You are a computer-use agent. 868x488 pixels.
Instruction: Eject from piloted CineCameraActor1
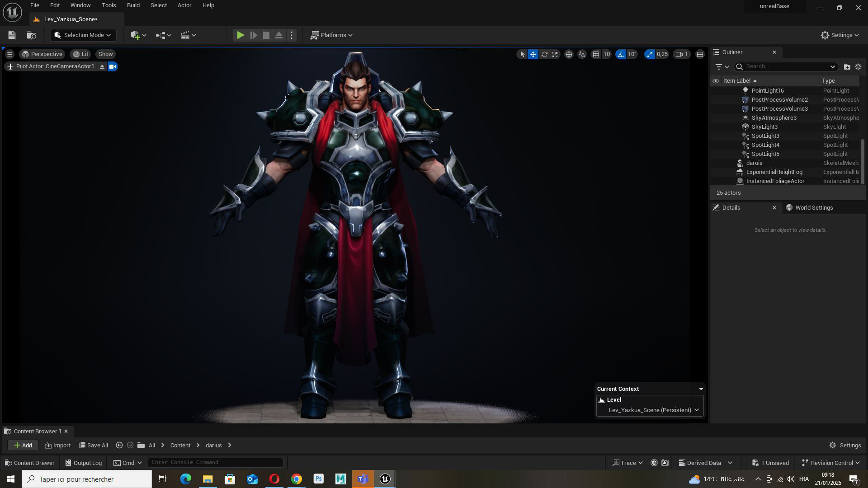[102, 66]
